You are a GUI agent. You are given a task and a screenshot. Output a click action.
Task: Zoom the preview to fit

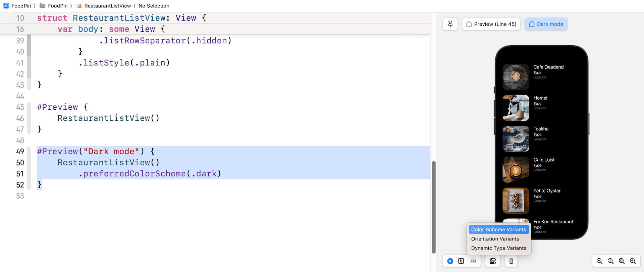[622, 261]
